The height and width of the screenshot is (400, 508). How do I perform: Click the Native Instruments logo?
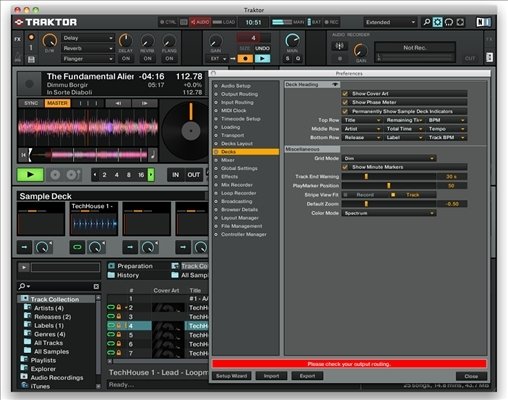pos(483,22)
